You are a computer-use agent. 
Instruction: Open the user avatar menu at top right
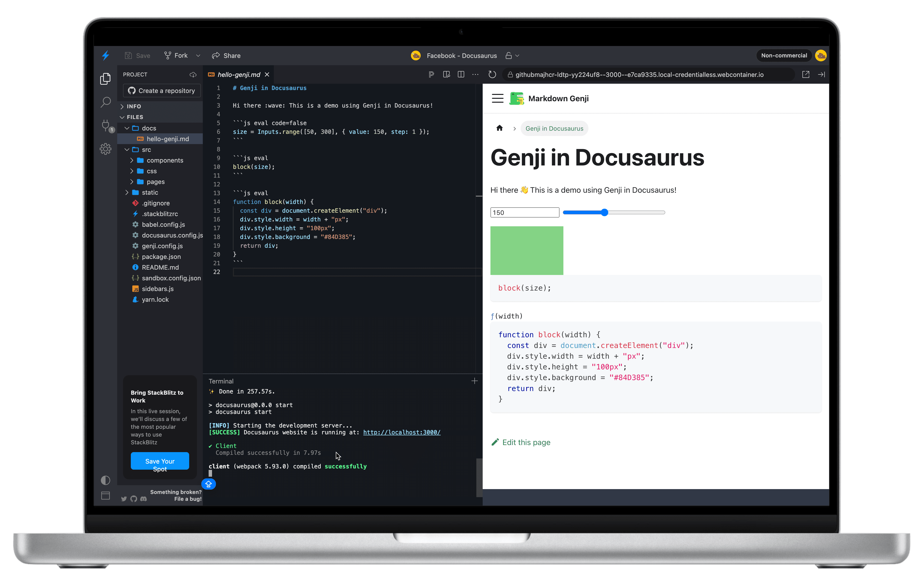tap(821, 55)
